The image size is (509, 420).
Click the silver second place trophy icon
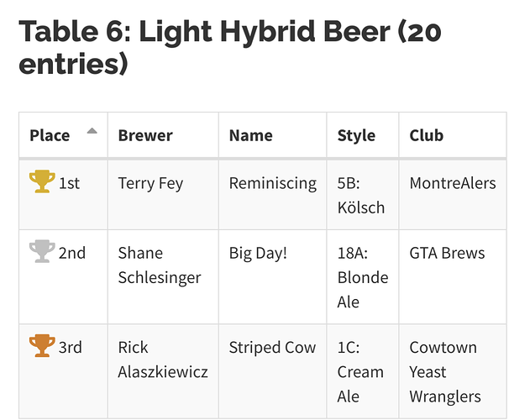coord(42,251)
